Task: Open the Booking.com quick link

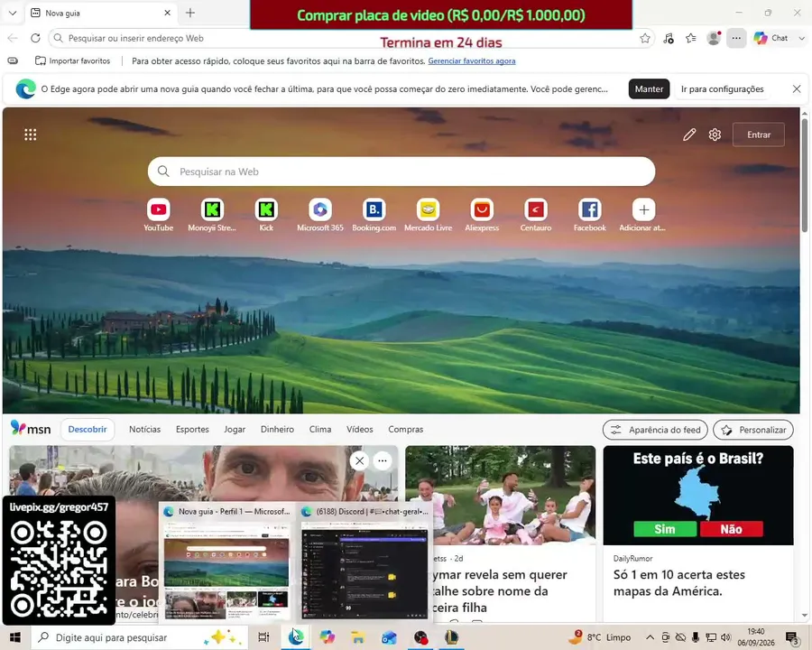Action: [374, 215]
